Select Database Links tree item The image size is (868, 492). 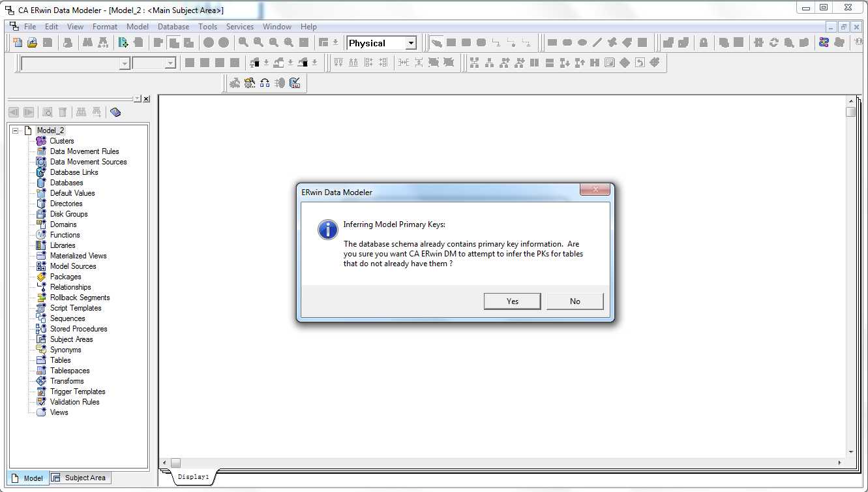(74, 172)
